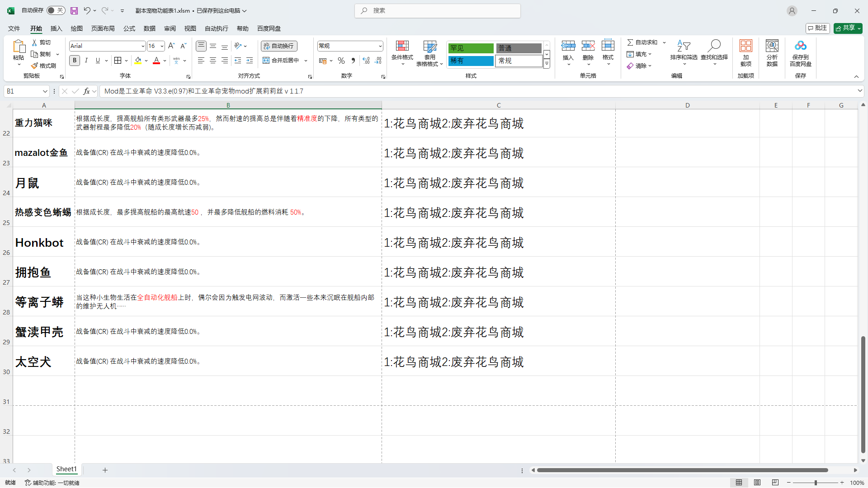The image size is (868, 488).
Task: Toggle bold formatting
Action: click(x=74, y=60)
